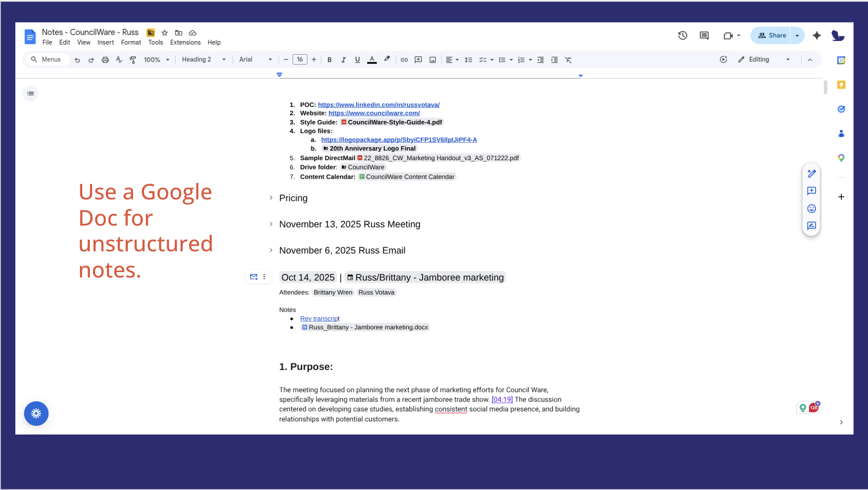868x490 pixels.
Task: Insert a link from toolbar
Action: (x=404, y=60)
